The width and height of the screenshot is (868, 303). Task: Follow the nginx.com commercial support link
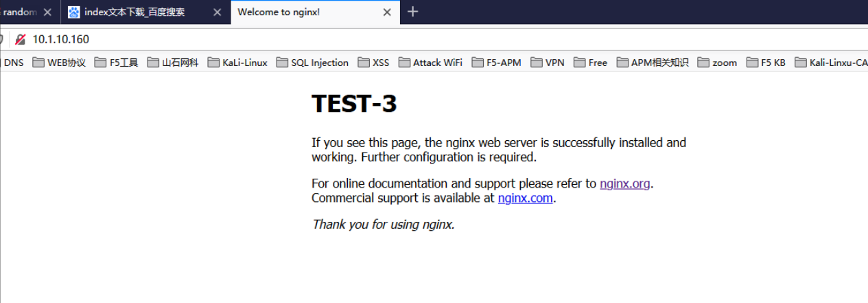coord(525,198)
